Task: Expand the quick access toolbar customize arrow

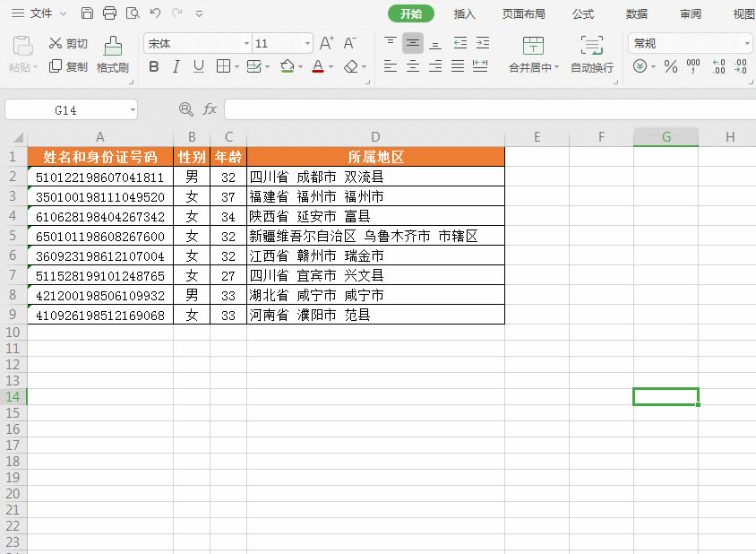Action: (x=199, y=14)
